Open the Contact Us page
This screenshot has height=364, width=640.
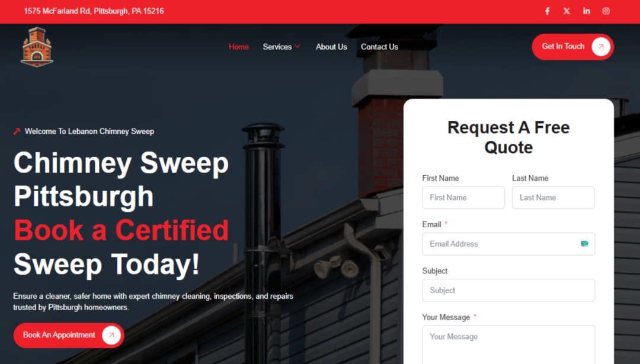tap(380, 47)
